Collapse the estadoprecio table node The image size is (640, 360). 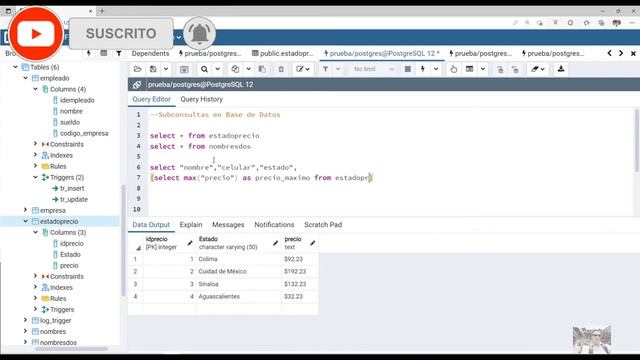26,221
